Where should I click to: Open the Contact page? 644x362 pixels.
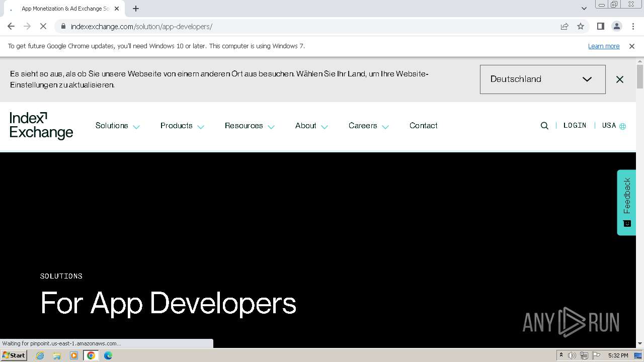coord(424,126)
